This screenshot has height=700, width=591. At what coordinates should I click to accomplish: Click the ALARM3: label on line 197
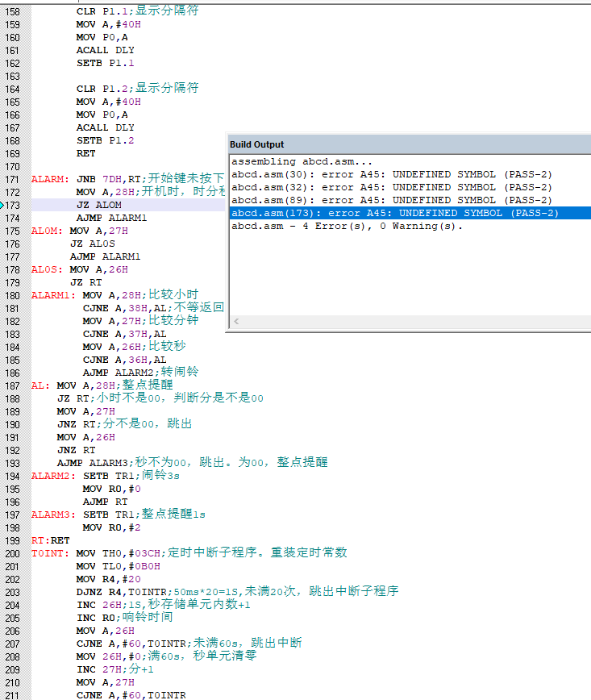53,515
